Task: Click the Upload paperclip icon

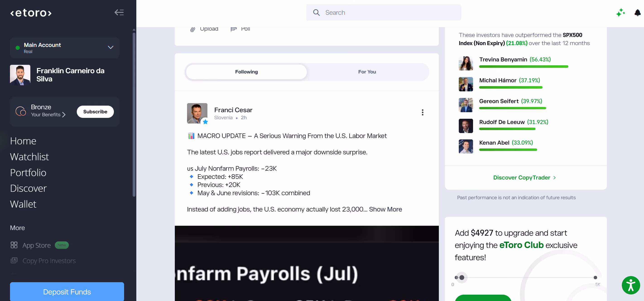Action: [x=192, y=29]
